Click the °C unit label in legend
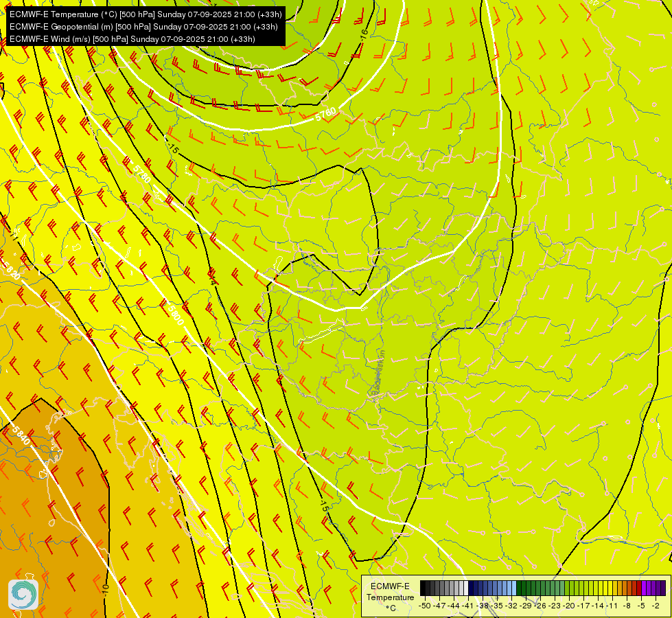The width and height of the screenshot is (672, 618). point(391,608)
